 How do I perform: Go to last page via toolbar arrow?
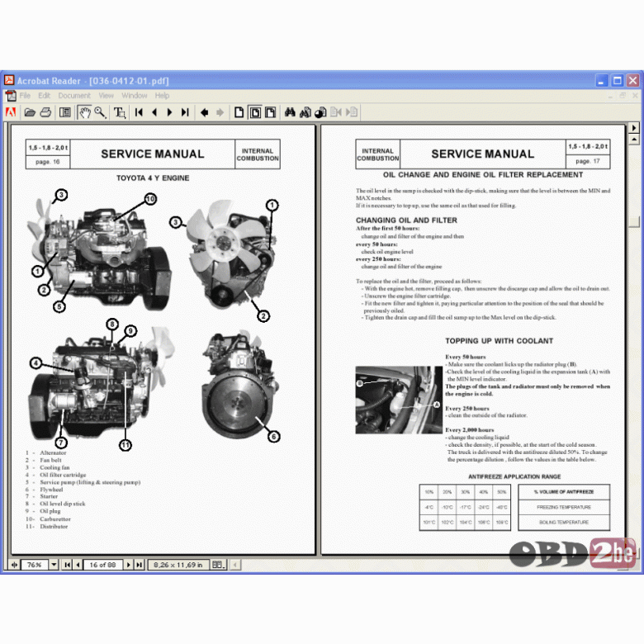[x=185, y=112]
